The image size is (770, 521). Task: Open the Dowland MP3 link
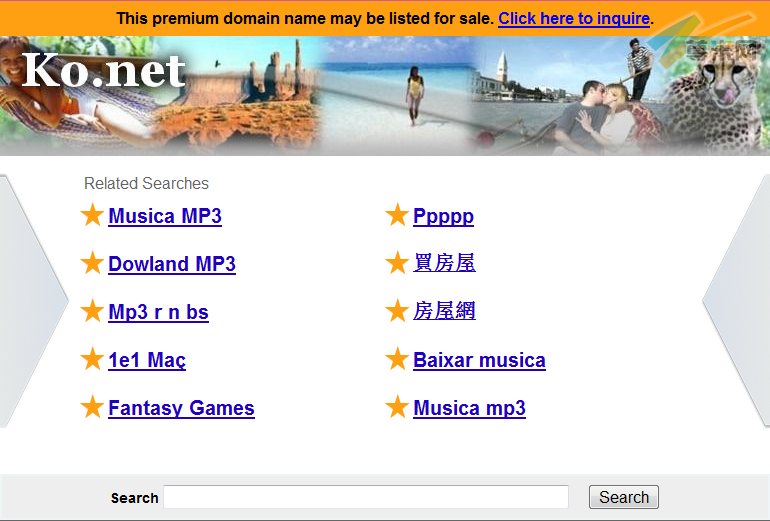pyautogui.click(x=172, y=264)
